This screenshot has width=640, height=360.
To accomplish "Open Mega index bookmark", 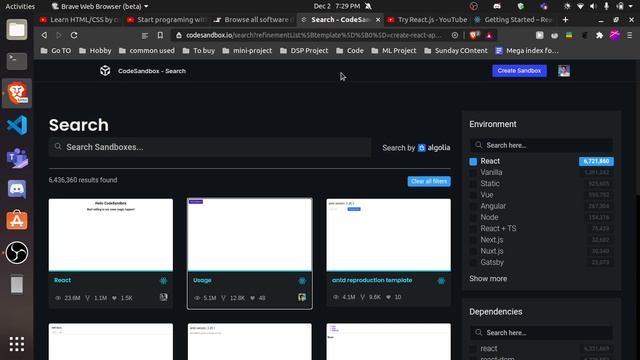I will click(527, 51).
